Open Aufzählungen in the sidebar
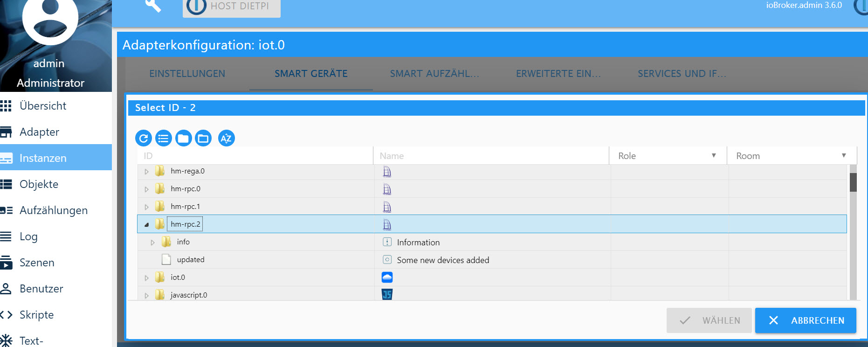This screenshot has height=347, width=868. tap(56, 210)
